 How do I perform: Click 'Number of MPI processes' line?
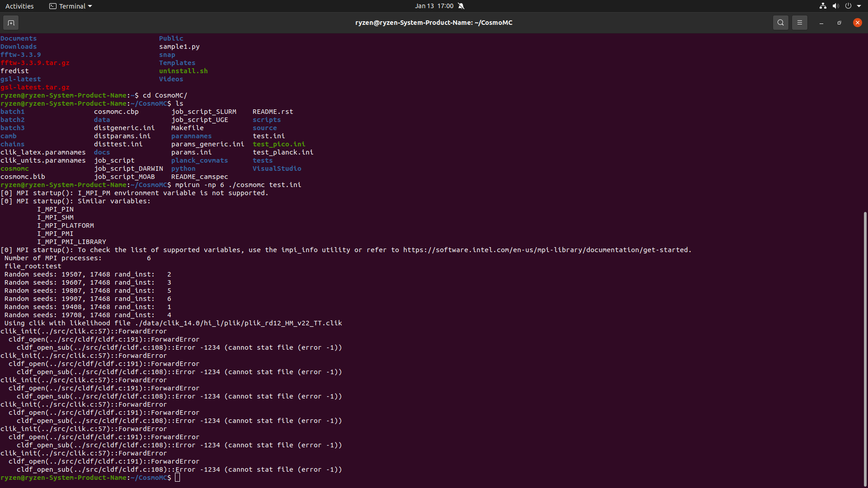pyautogui.click(x=78, y=258)
